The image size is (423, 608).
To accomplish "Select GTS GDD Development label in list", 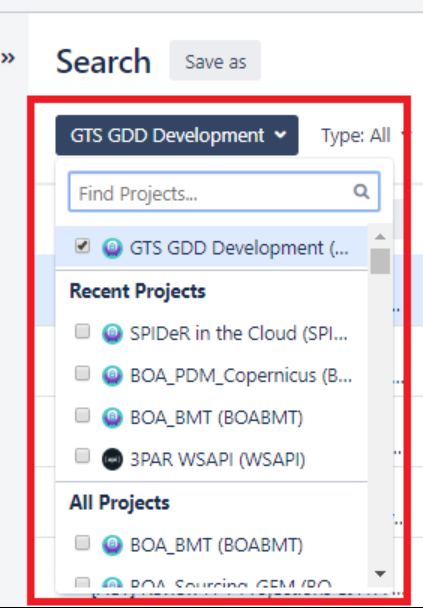I will [239, 248].
